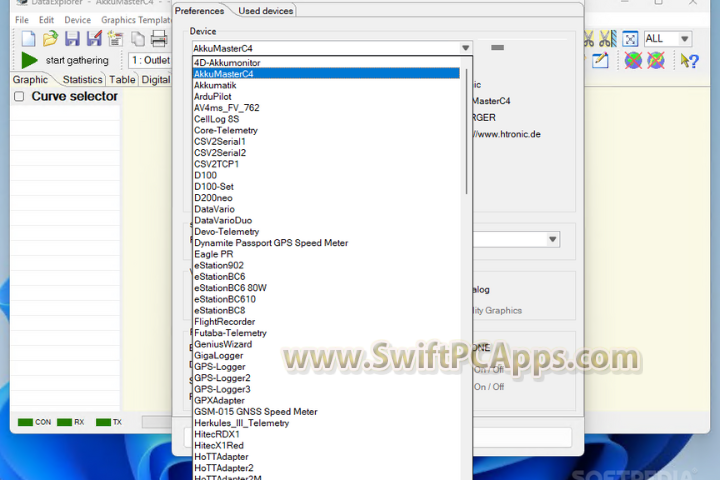Select CSV2Serial1 from the list
720x480 pixels.
tap(326, 141)
